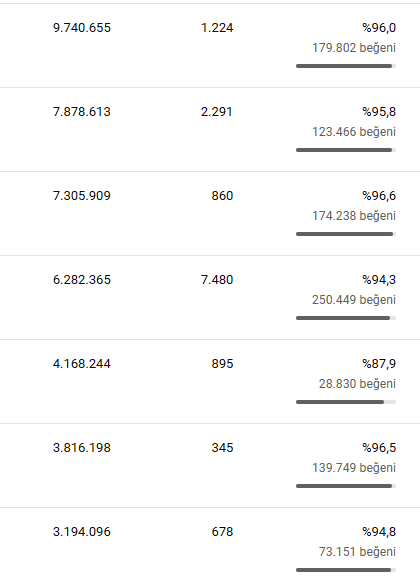Click the 7.878.613 views value

click(x=82, y=112)
